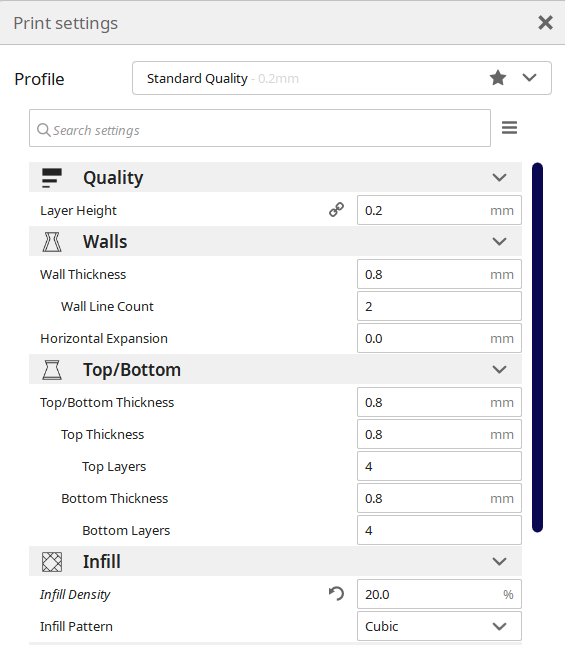Edit the Top/Bottom Thickness value
Image resolution: width=565 pixels, height=645 pixels.
coord(439,402)
